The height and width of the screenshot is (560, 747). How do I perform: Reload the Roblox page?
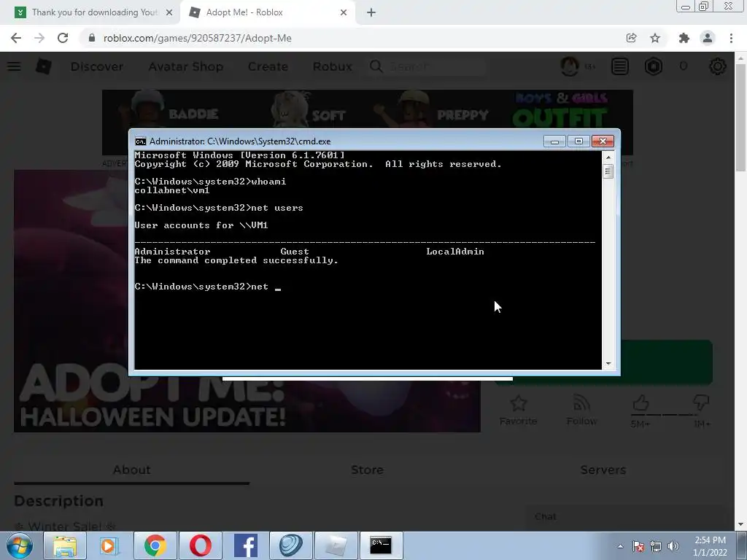pos(63,38)
